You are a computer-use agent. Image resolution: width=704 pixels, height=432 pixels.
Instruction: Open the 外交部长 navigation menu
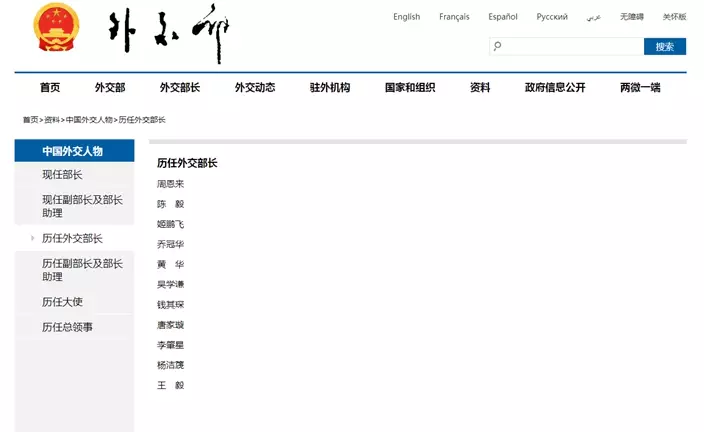[180, 88]
